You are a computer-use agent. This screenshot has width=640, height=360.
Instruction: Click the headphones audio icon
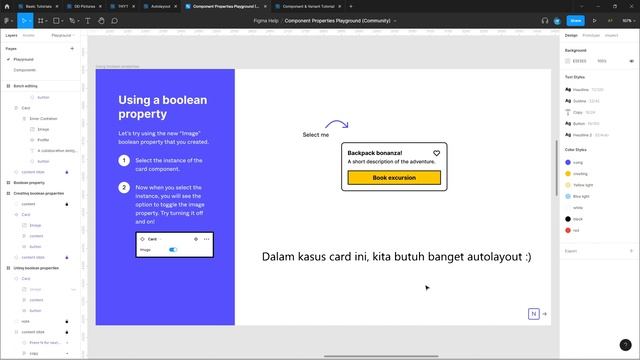pos(544,20)
